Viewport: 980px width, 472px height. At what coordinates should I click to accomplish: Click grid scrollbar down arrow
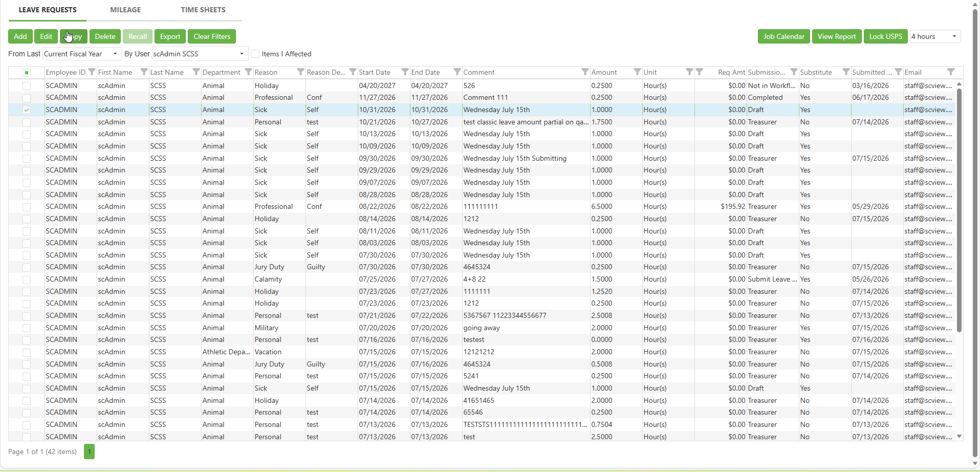[x=960, y=436]
